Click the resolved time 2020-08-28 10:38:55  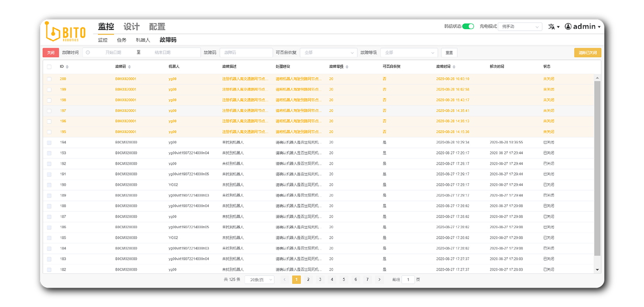point(506,142)
